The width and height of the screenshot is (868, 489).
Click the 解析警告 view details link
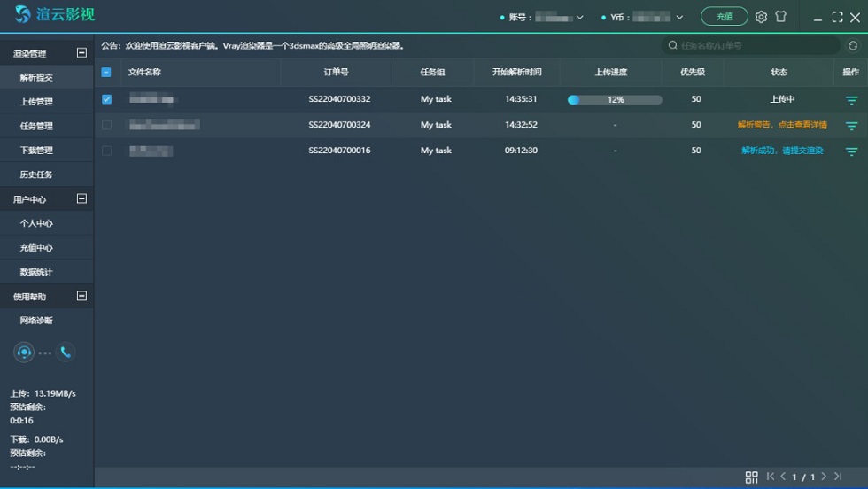tap(782, 125)
